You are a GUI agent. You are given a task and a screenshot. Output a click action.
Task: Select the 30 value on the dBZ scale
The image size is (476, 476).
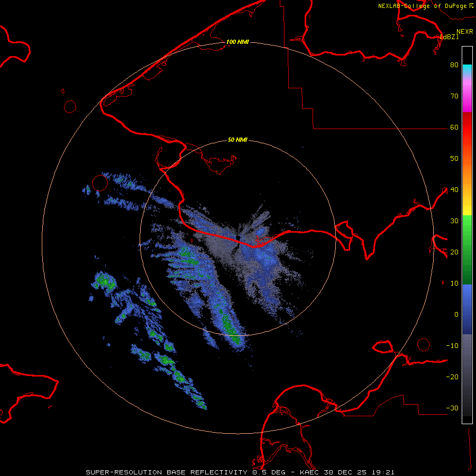(x=454, y=221)
